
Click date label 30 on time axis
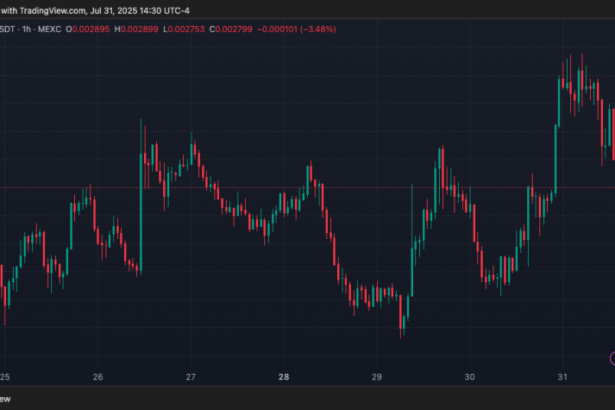(470, 377)
